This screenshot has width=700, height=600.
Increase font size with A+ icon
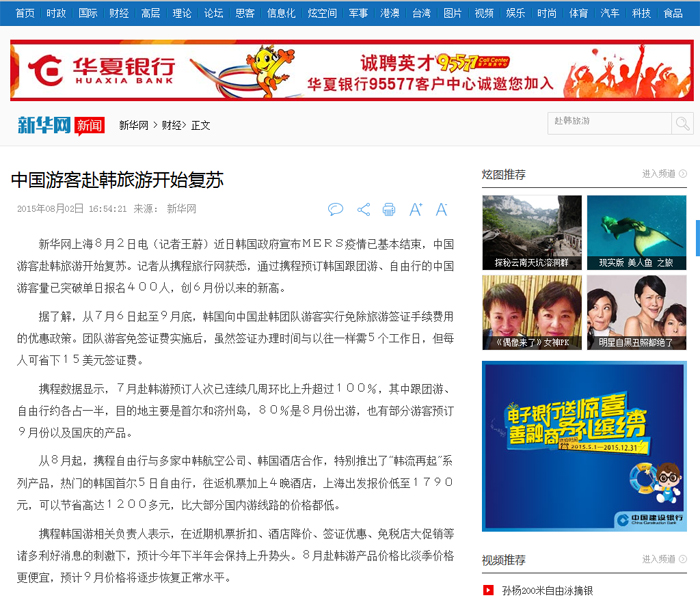[416, 209]
